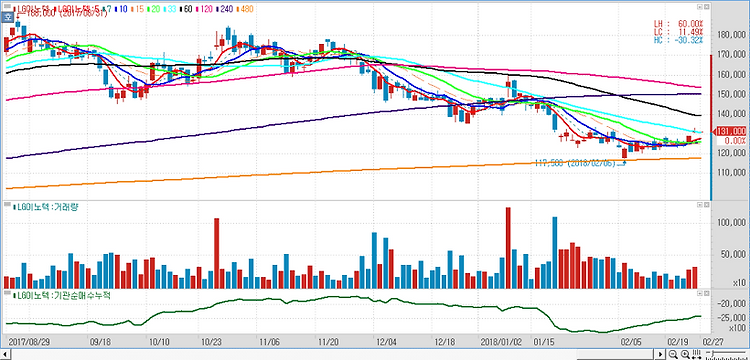Click the blue 호 button at top-left
The height and width of the screenshot is (360, 750).
tap(7, 17)
